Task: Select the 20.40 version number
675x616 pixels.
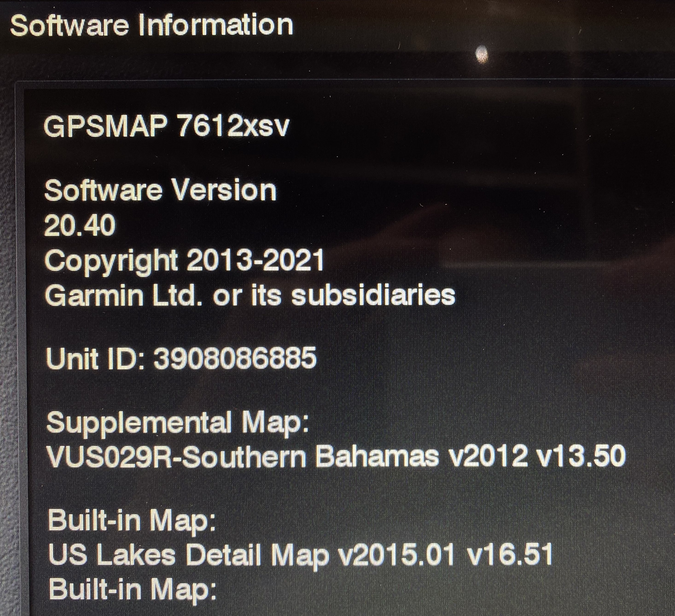Action: coord(80,225)
